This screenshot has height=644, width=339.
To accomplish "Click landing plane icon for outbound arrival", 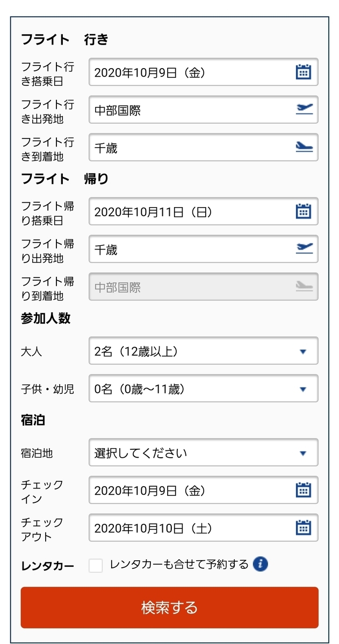I will (304, 147).
